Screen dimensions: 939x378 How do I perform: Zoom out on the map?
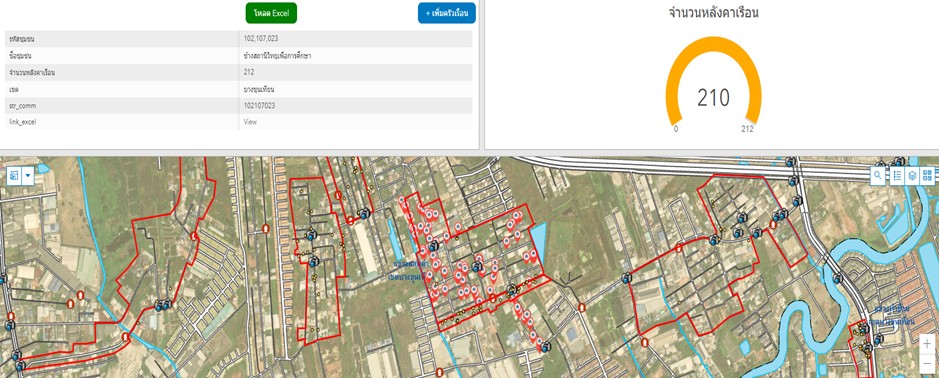click(x=927, y=361)
